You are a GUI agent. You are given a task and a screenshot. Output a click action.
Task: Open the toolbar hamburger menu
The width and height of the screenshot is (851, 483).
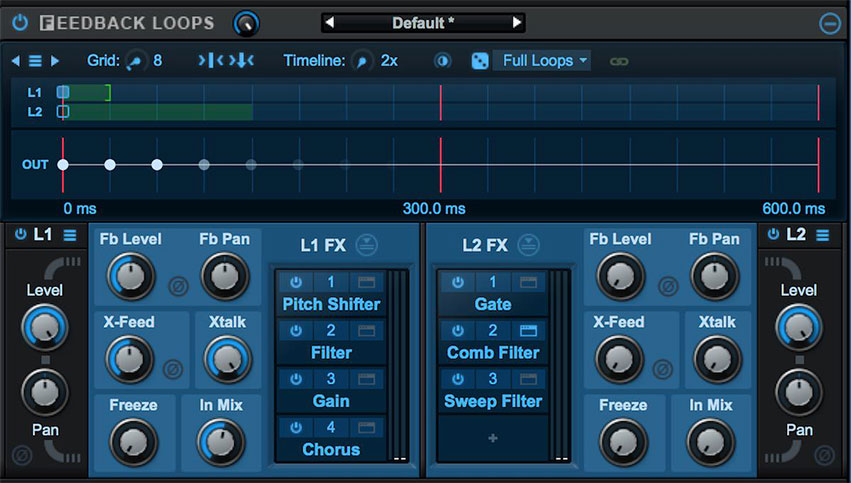(x=35, y=61)
